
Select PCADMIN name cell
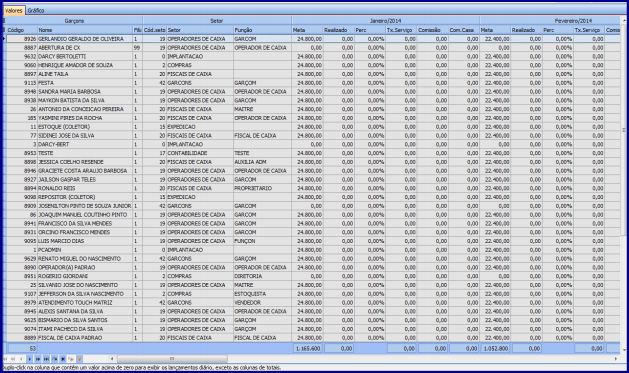coord(85,250)
